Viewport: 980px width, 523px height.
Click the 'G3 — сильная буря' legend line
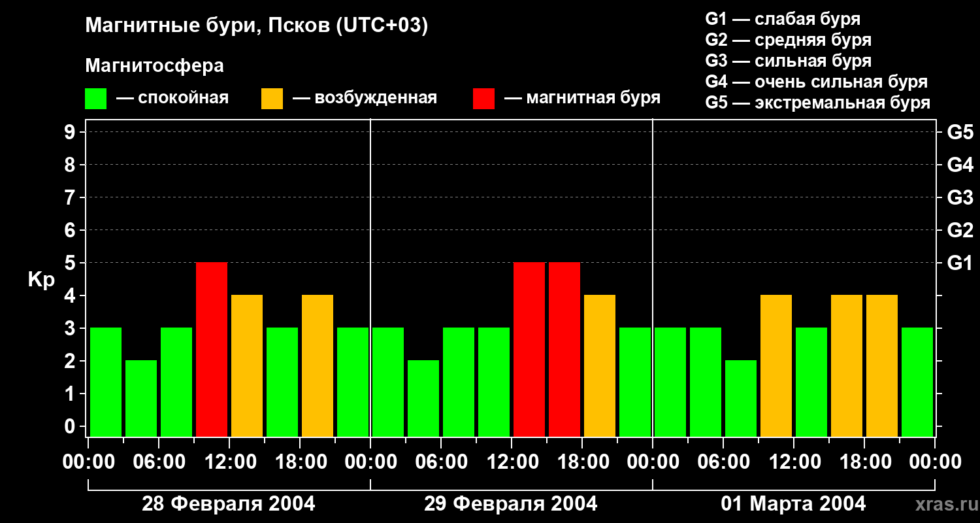(x=789, y=61)
